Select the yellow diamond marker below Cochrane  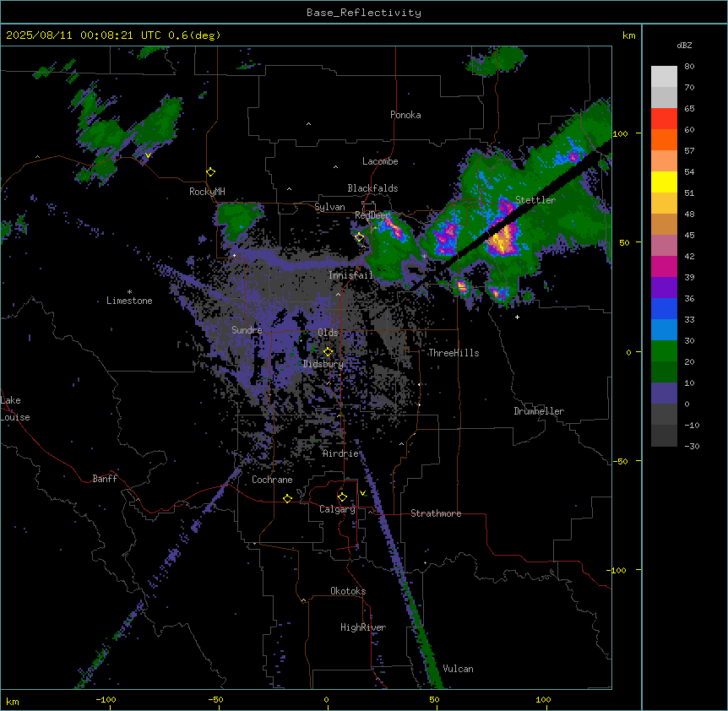click(287, 498)
